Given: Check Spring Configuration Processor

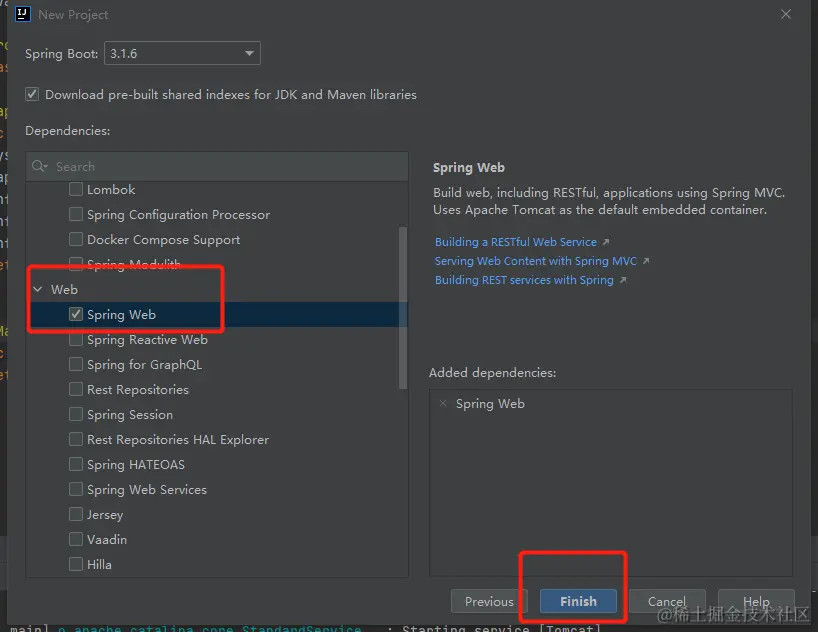Looking at the screenshot, I should point(76,214).
